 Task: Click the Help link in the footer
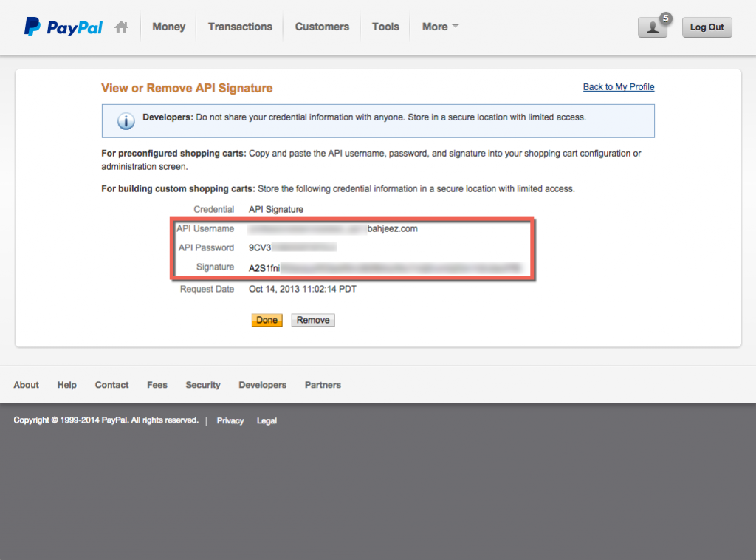[x=66, y=385]
